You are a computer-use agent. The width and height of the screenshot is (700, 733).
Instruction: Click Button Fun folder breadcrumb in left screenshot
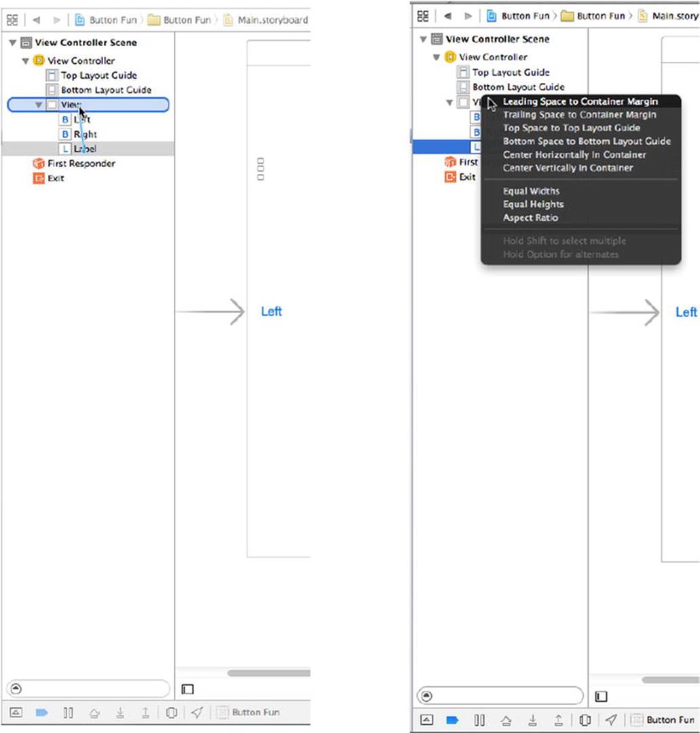tap(179, 20)
